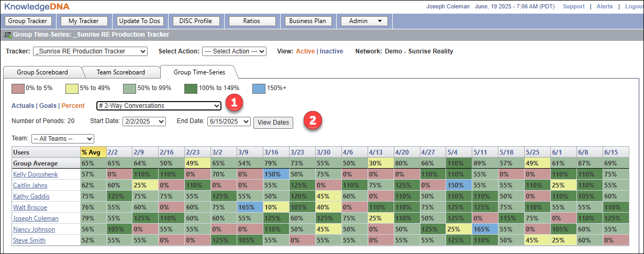Expand the Select Action dropdown
Viewport: 644px width, 254px height.
(234, 51)
